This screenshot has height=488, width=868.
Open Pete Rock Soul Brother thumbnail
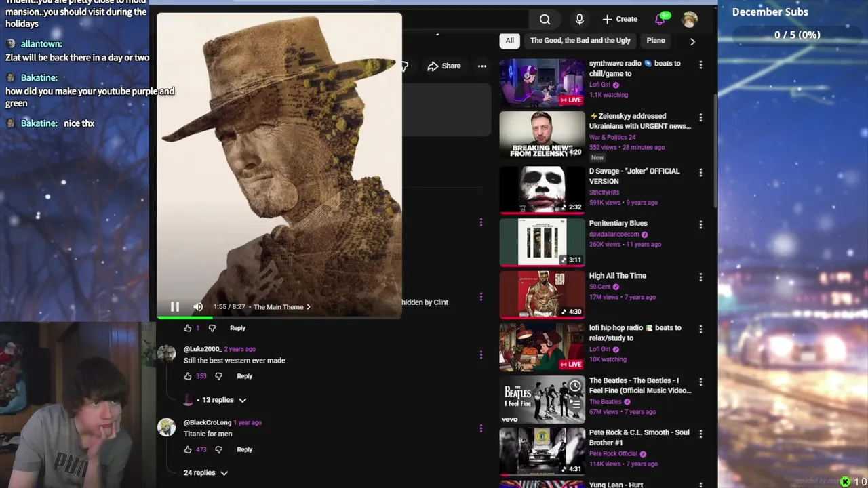coord(542,451)
